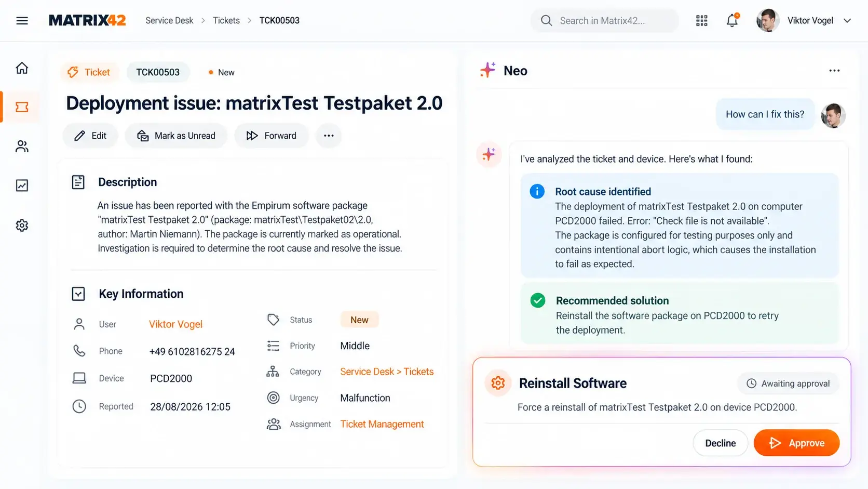Forward the ticket

[x=272, y=136]
